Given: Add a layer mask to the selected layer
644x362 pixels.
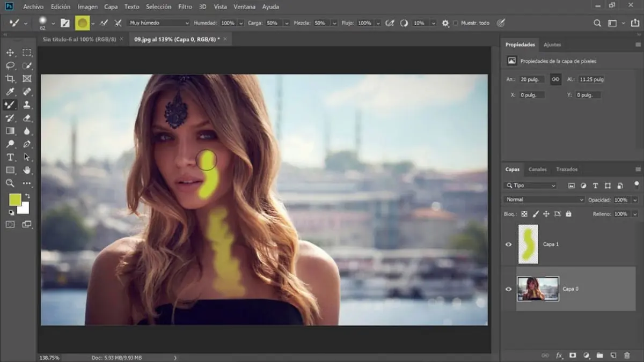Looking at the screenshot, I should tap(573, 355).
